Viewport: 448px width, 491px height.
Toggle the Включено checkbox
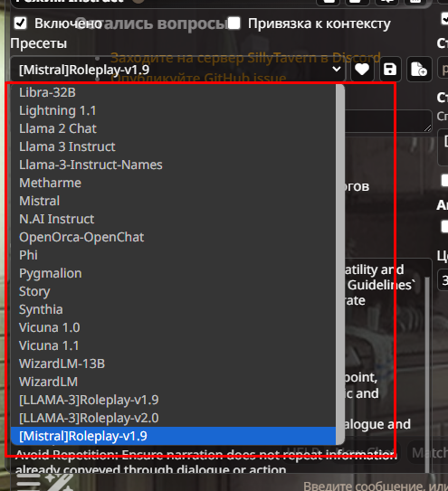point(21,24)
